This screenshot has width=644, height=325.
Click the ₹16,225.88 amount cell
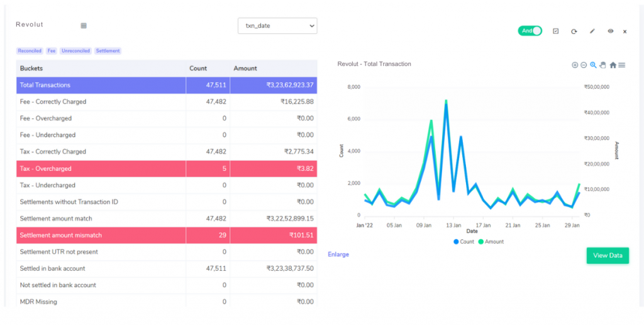(x=274, y=102)
